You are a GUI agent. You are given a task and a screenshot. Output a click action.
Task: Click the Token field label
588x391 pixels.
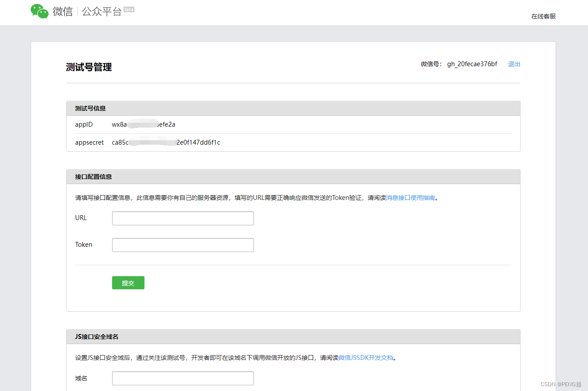84,245
